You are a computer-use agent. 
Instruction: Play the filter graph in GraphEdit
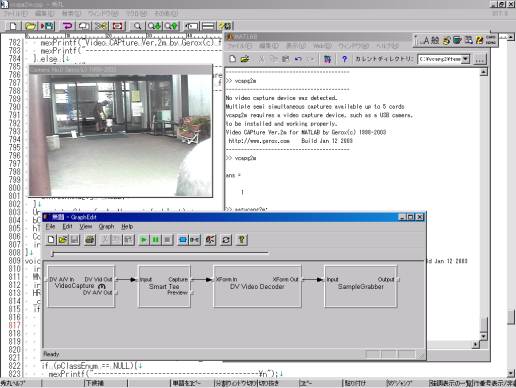point(144,240)
